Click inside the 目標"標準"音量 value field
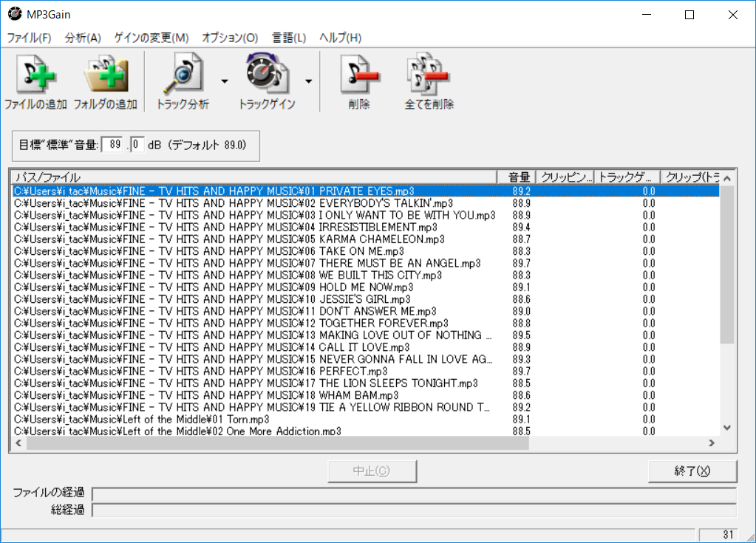This screenshot has width=756, height=543. coord(112,146)
